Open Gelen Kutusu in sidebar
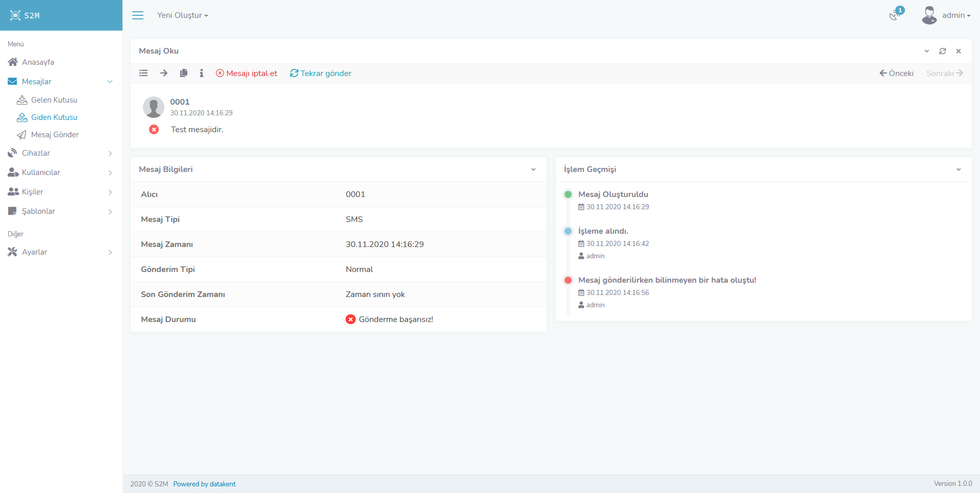 (54, 100)
